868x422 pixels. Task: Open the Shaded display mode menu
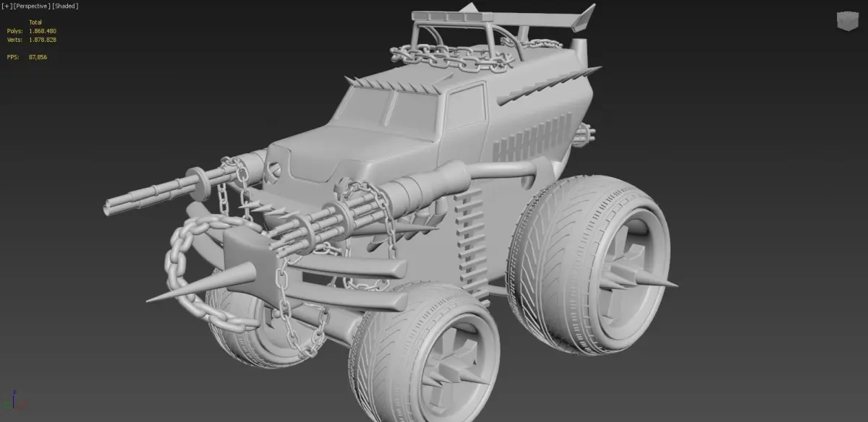pyautogui.click(x=66, y=6)
